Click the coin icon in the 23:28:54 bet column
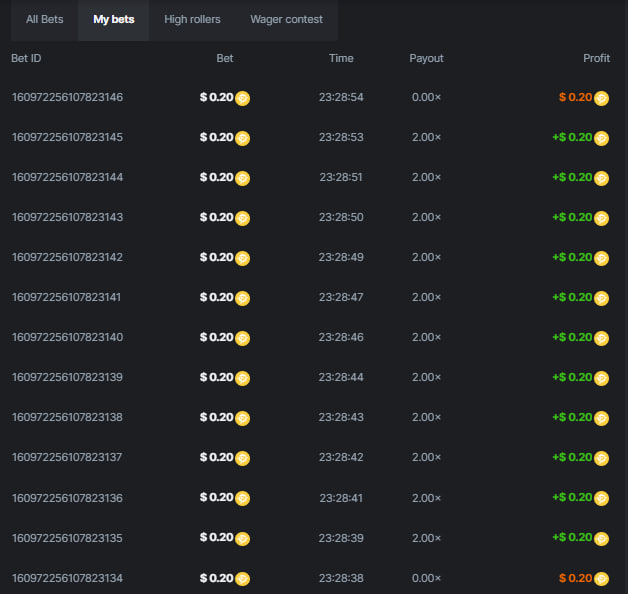 [242, 98]
